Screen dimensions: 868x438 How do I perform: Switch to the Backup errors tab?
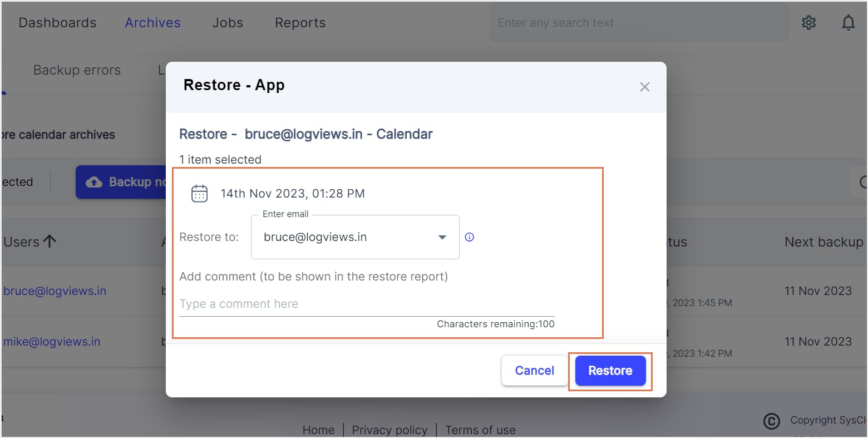(x=77, y=70)
